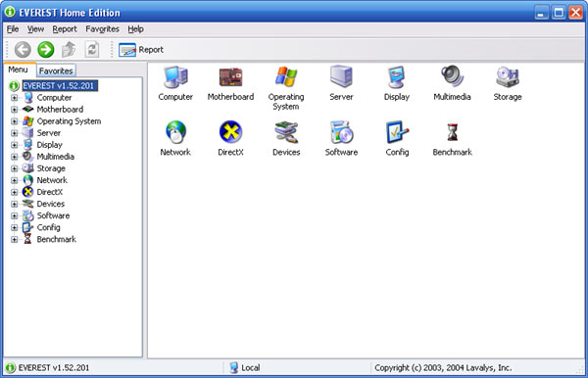The height and width of the screenshot is (378, 588).
Task: Select Config in the tree
Action: [48, 227]
